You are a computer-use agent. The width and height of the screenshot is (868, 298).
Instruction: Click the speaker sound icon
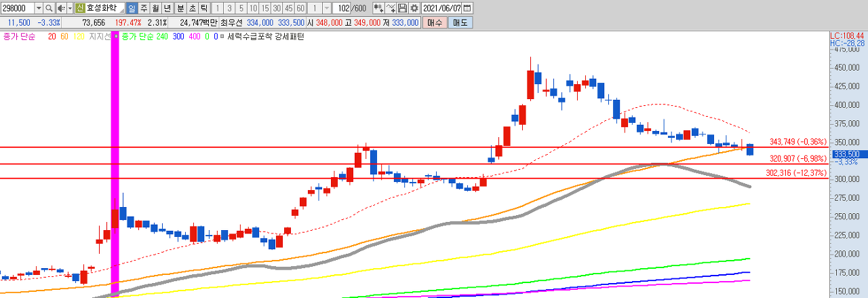point(60,8)
